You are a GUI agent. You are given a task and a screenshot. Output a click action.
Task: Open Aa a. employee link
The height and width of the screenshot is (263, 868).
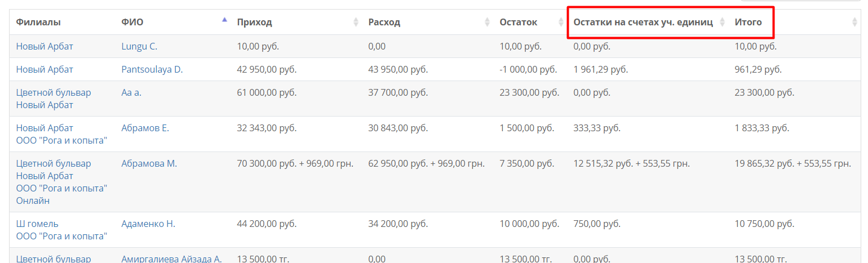pyautogui.click(x=131, y=92)
